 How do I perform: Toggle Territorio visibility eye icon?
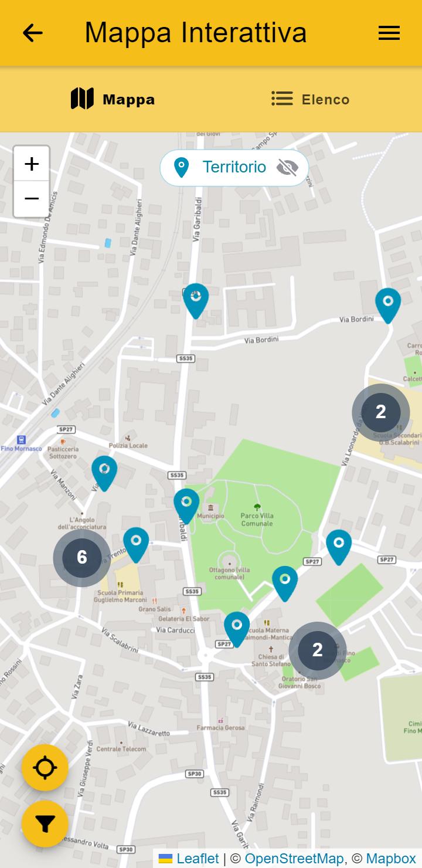tap(287, 168)
